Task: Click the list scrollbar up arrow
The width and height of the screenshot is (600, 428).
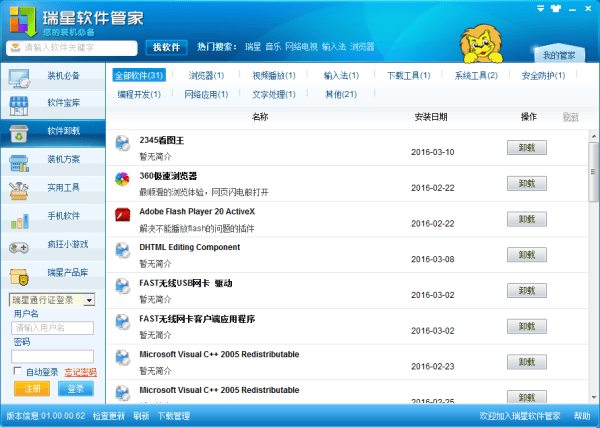Action: (594, 136)
